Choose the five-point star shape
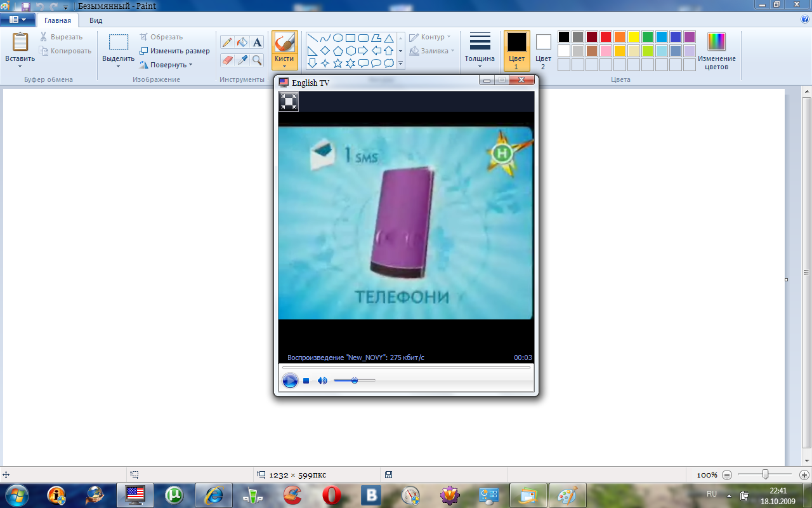Viewport: 812px width, 508px height. coord(338,63)
